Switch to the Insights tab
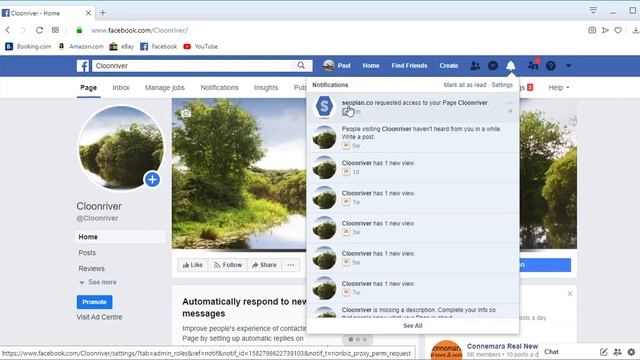 (x=266, y=87)
